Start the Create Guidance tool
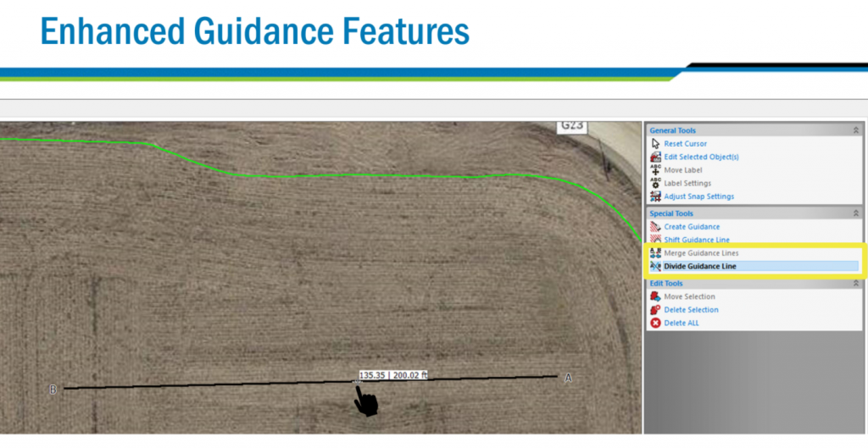This screenshot has width=868, height=448. [692, 227]
